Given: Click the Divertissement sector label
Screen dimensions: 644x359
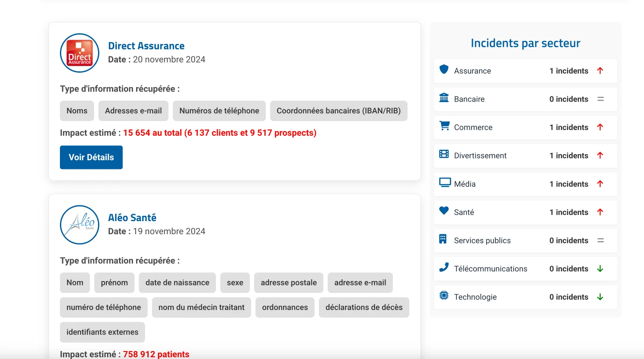Looking at the screenshot, I should 480,155.
